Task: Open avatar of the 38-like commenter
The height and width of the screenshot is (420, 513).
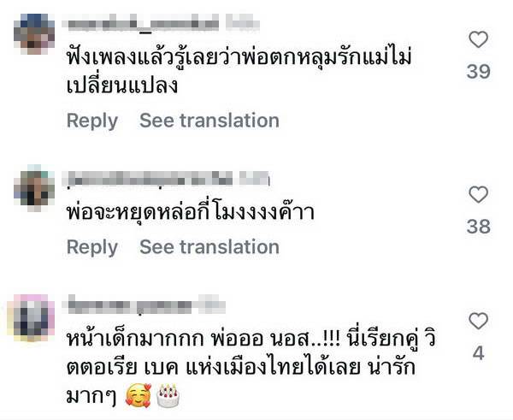Action: pos(34,189)
